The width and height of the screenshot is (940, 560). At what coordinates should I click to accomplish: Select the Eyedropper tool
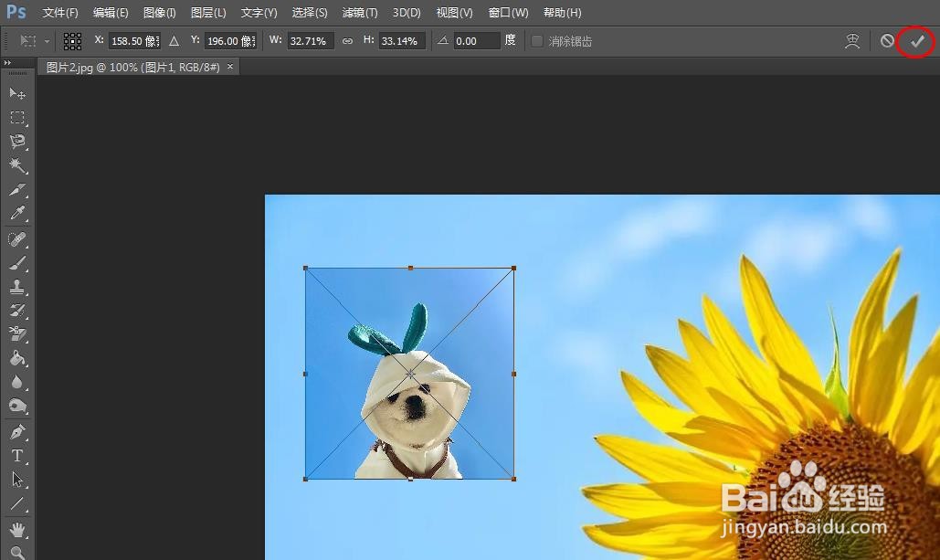pos(16,214)
